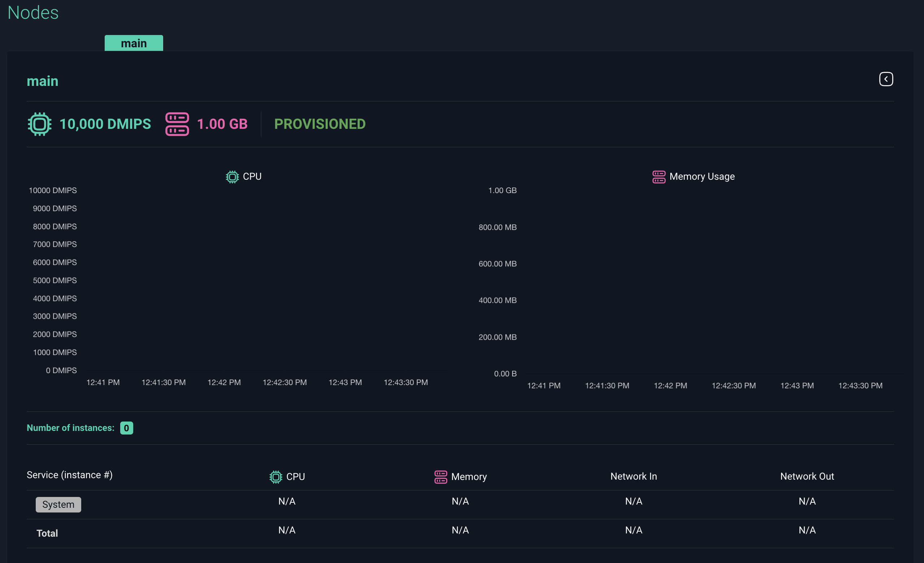
Task: Click the Total row label
Action: tap(47, 533)
